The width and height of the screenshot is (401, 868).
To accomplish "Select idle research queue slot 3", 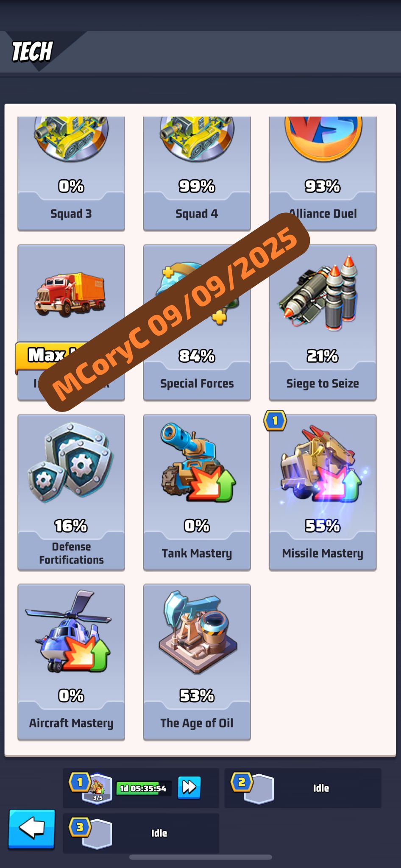I will click(141, 833).
